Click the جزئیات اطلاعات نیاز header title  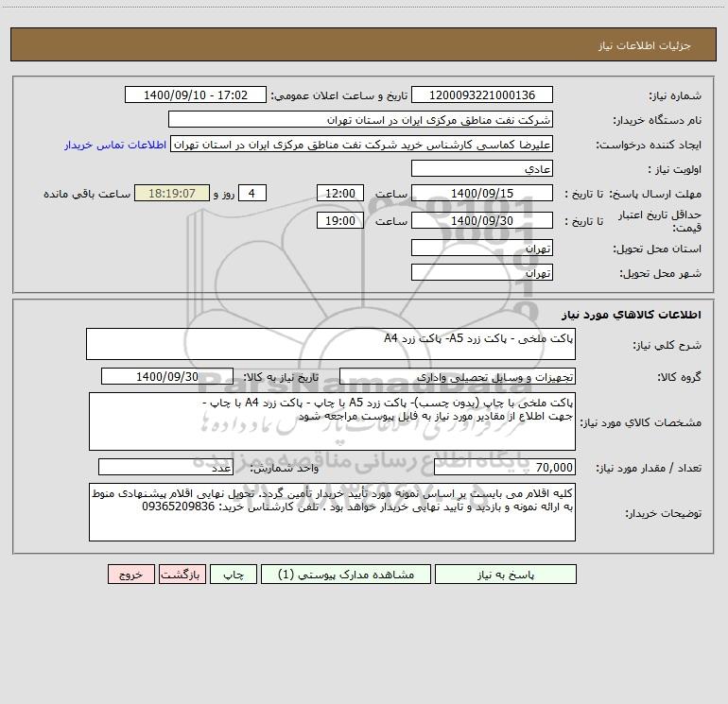[645, 45]
